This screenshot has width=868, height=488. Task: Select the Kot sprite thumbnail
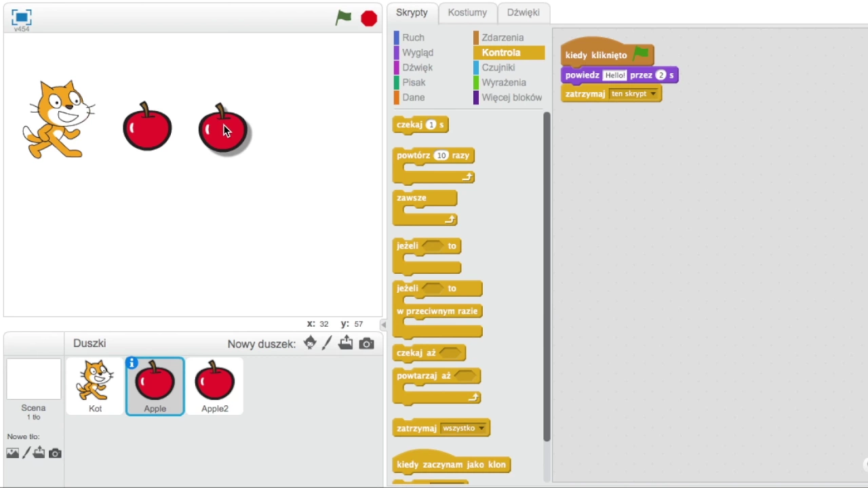(95, 386)
